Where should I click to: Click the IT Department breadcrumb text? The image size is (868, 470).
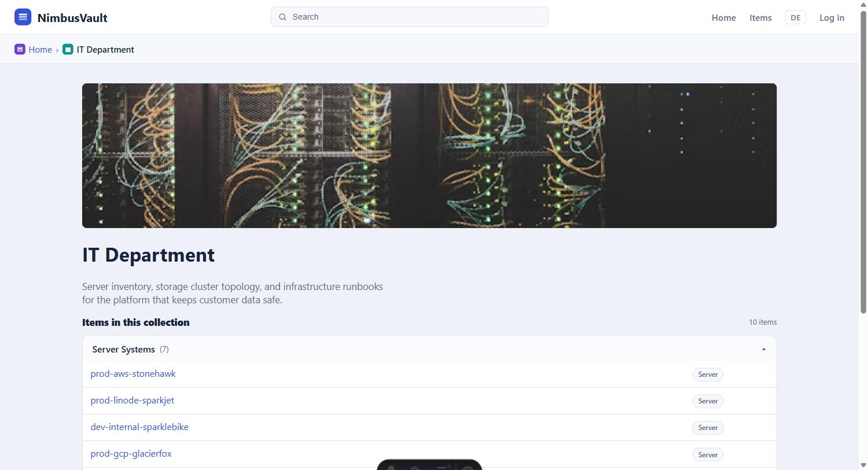(105, 49)
